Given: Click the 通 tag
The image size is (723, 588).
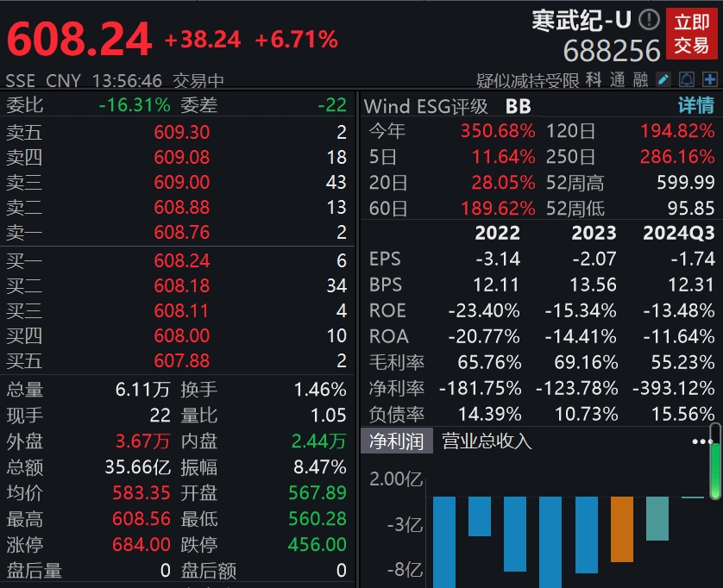Looking at the screenshot, I should coord(618,79).
